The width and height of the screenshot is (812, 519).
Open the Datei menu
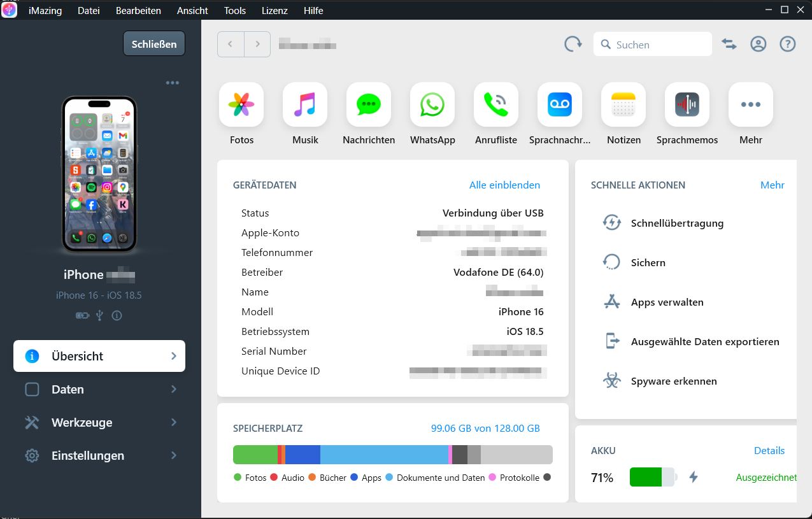[89, 10]
